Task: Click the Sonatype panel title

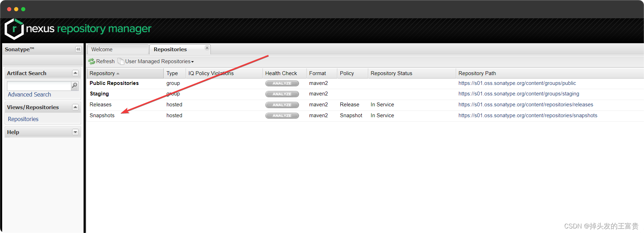Action: pos(19,49)
